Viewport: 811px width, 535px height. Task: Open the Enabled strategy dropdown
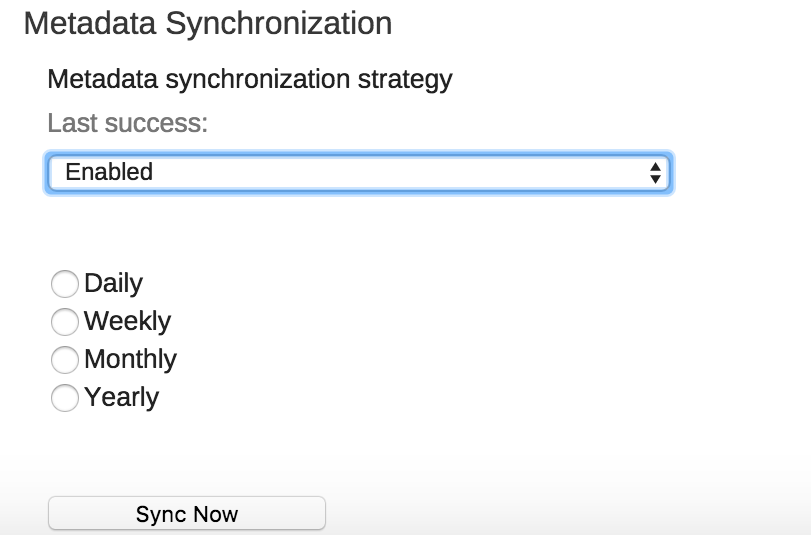coord(358,172)
